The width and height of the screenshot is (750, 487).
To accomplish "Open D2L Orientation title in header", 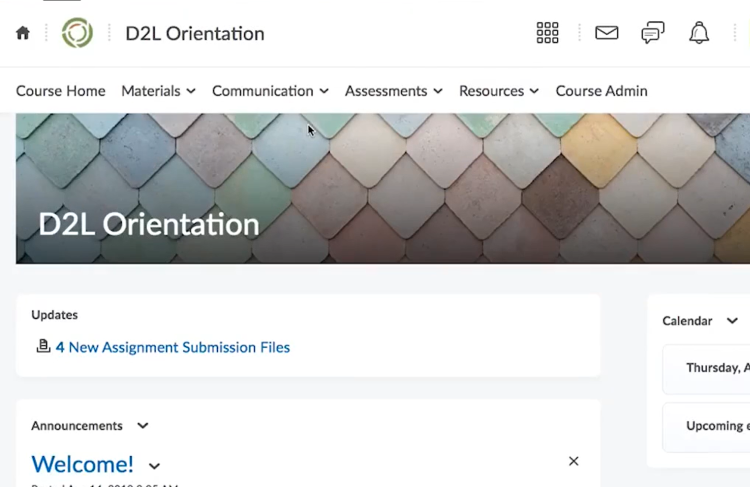I will point(195,33).
